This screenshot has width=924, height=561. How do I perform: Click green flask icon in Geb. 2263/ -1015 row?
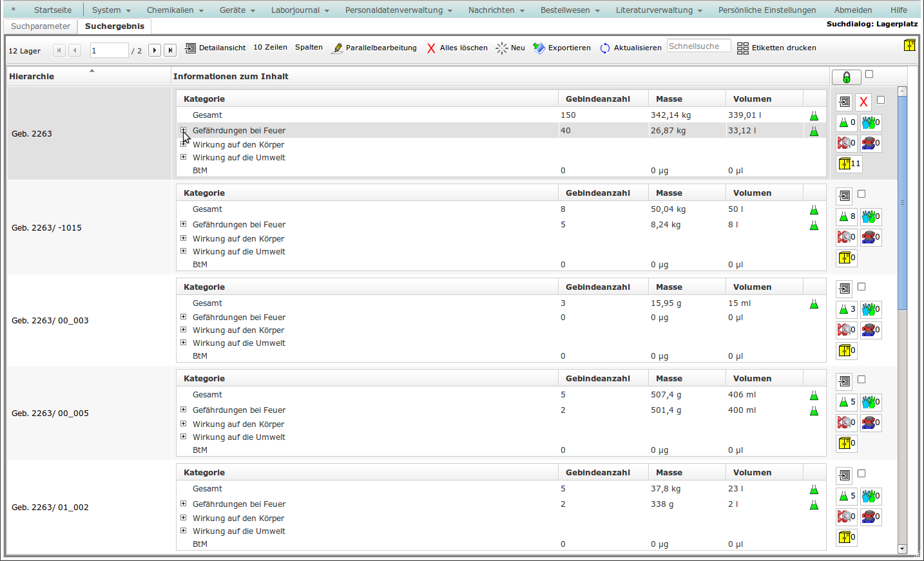[x=846, y=216]
